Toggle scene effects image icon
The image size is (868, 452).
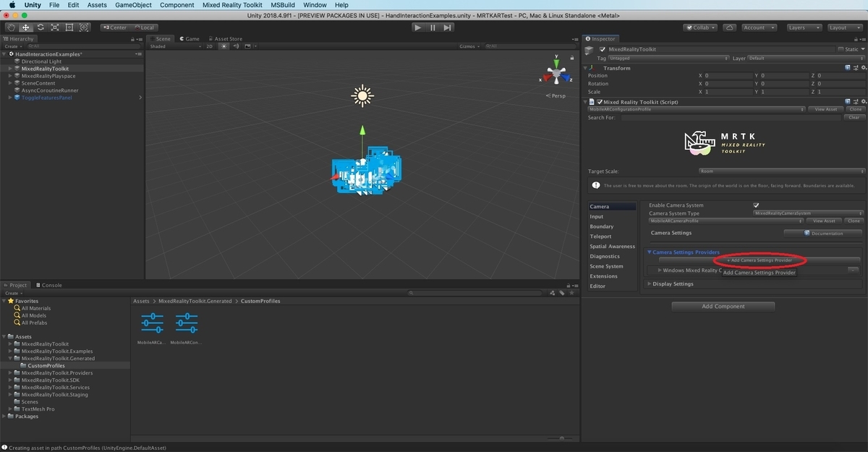(x=248, y=46)
